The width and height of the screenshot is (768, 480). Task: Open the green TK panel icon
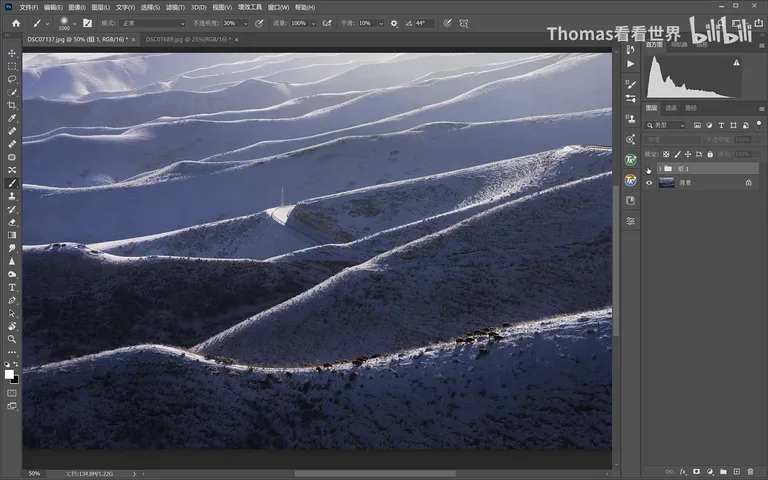pos(631,160)
